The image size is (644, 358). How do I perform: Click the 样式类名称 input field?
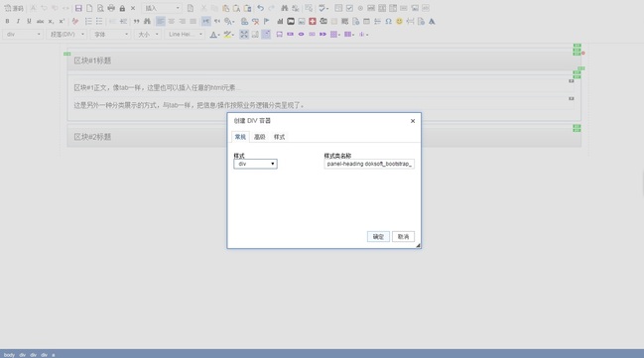pyautogui.click(x=369, y=164)
